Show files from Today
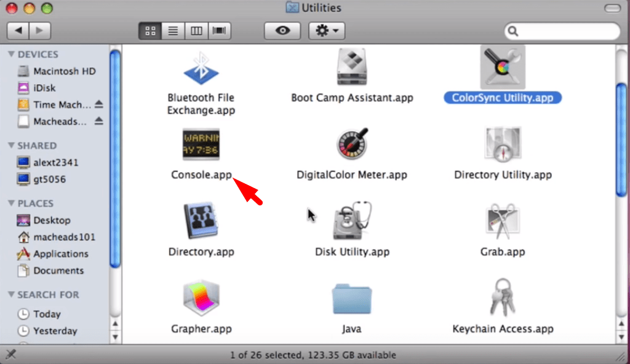The height and width of the screenshot is (364, 630). [39, 314]
